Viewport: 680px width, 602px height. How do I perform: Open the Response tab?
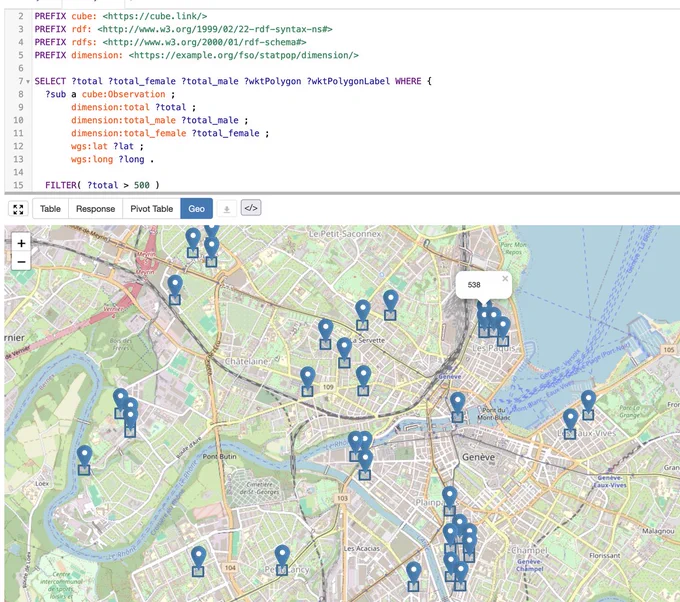click(95, 209)
